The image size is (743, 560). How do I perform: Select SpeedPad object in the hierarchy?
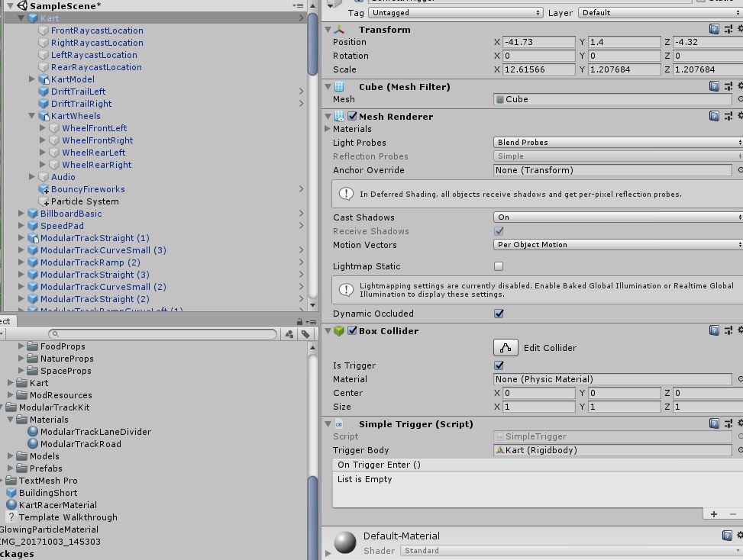62,226
